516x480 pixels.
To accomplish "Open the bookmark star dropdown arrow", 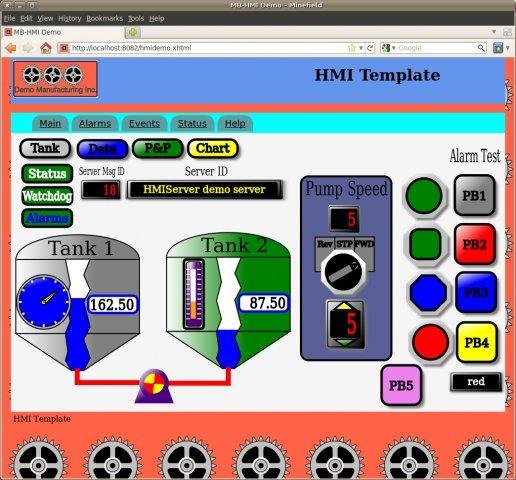I will click(x=361, y=48).
